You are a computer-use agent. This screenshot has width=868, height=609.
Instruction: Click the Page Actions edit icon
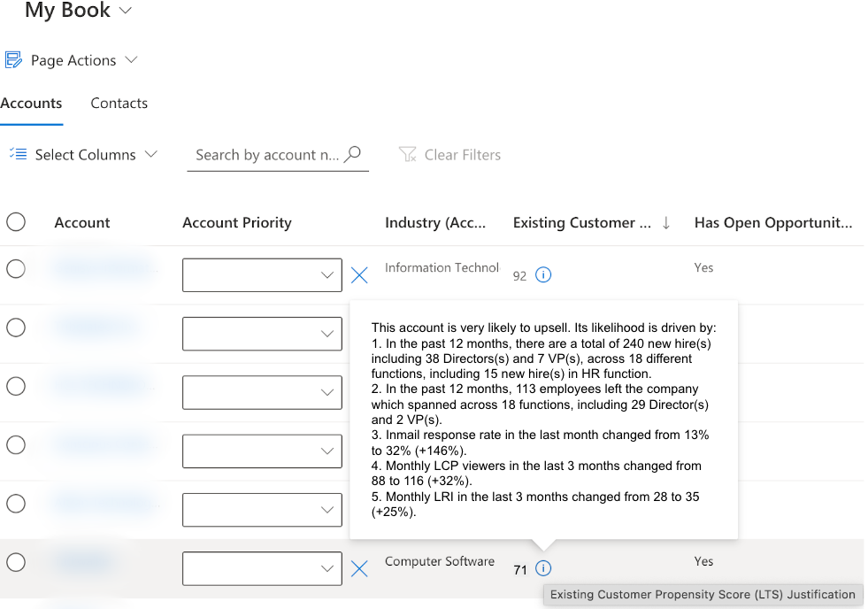click(13, 60)
